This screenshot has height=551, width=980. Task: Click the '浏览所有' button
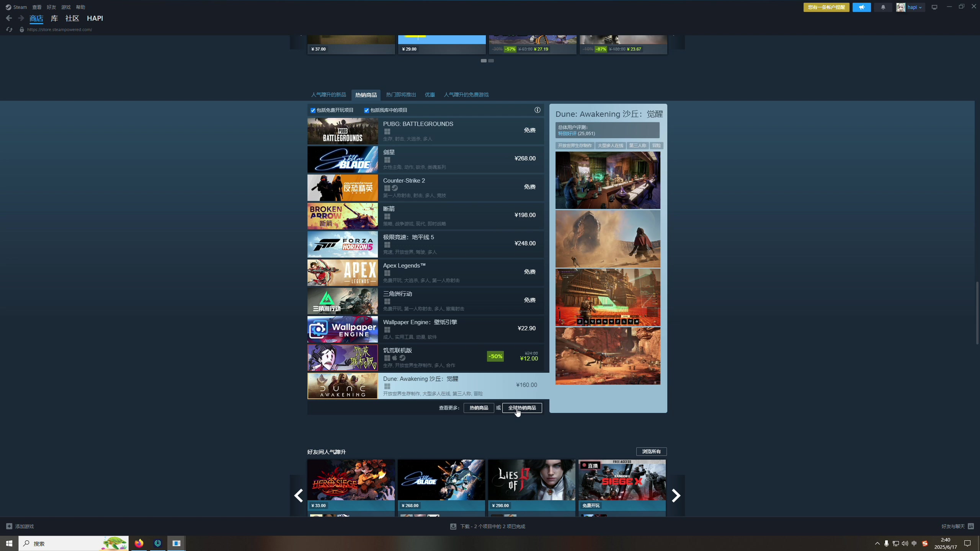pos(651,452)
